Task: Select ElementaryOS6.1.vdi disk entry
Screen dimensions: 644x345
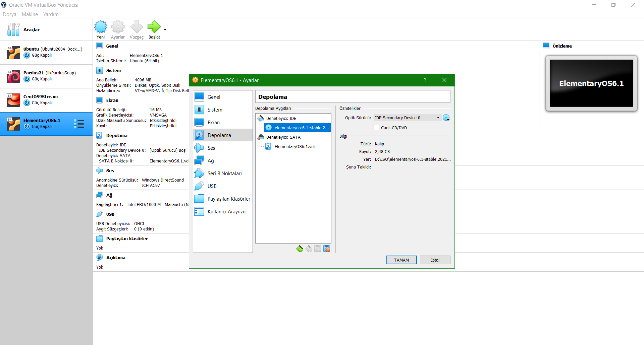Action: click(297, 146)
